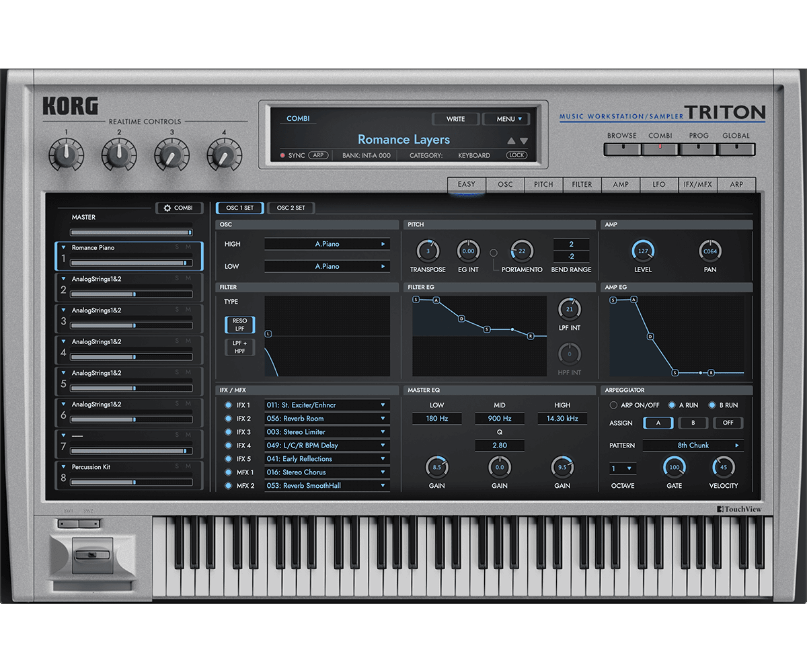Click the AMP LEVEL knob
Image resolution: width=807 pixels, height=672 pixels.
click(x=643, y=251)
